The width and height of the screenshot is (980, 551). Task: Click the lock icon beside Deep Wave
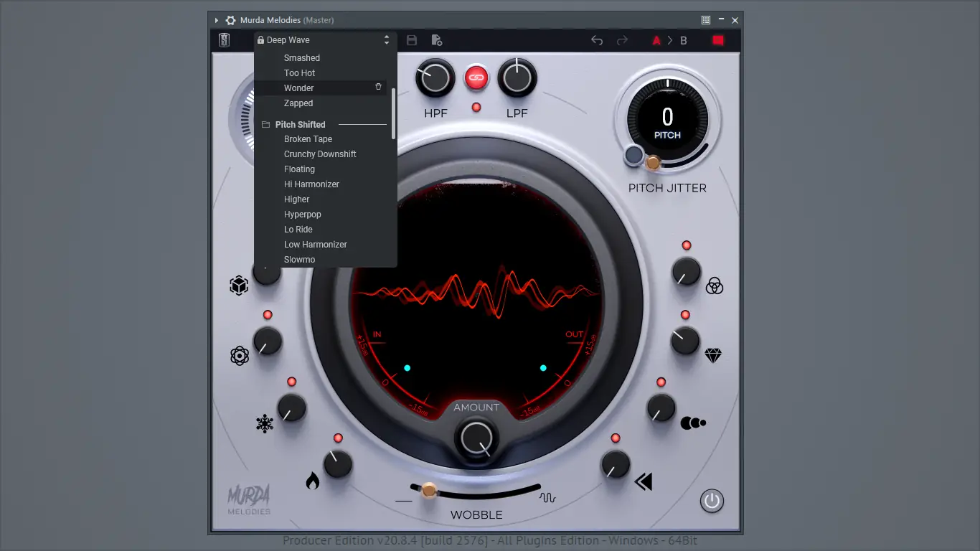[x=260, y=40]
